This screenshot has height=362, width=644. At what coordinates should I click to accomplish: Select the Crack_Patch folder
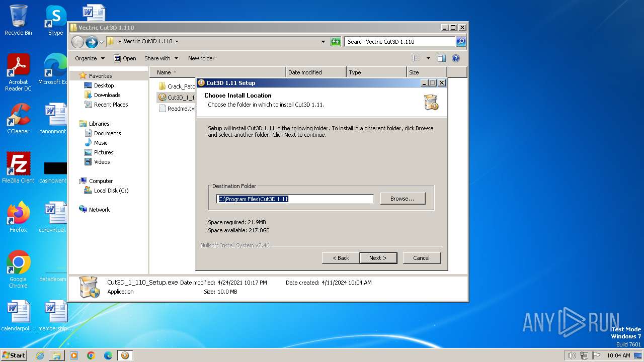[x=177, y=86]
